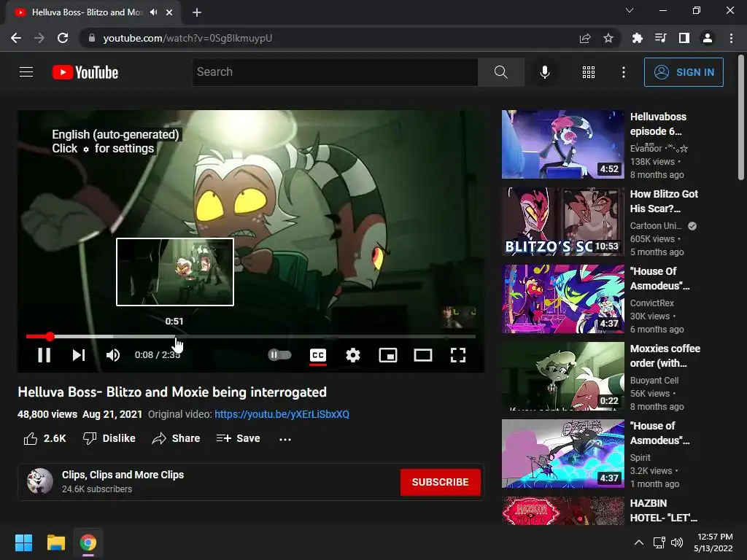Seek the video progress bar to 0:51
Screen dimensions: 747x560
point(175,337)
